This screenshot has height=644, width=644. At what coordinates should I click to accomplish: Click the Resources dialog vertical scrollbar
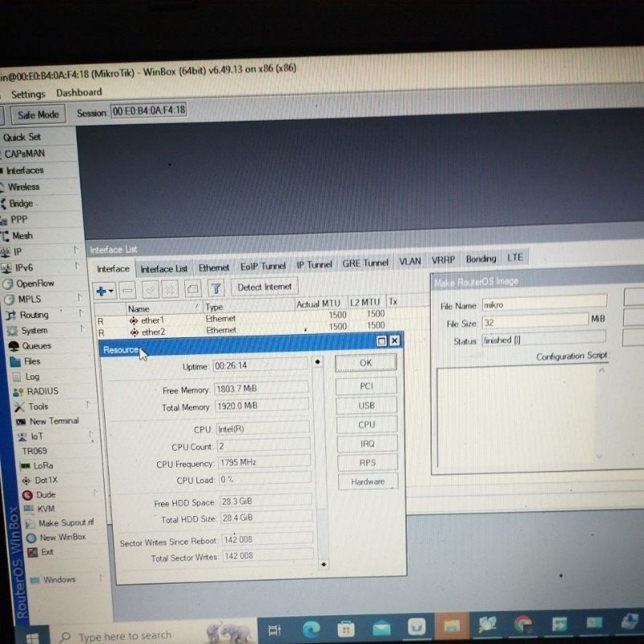[320, 464]
